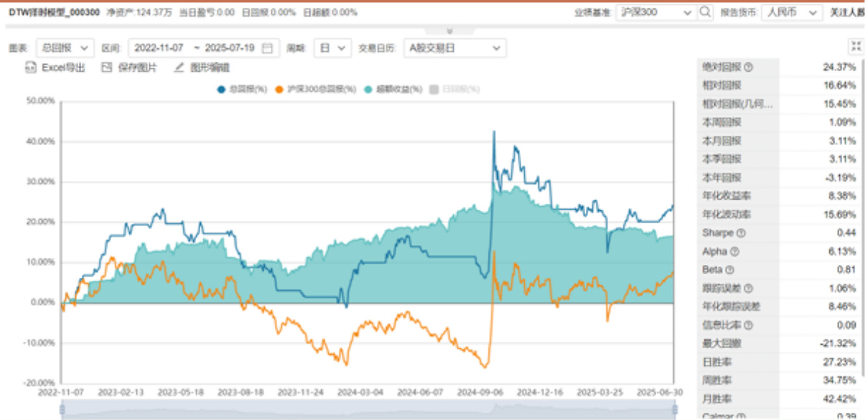Open the 图表 总回报 dropdown
The height and width of the screenshot is (420, 868).
click(63, 48)
